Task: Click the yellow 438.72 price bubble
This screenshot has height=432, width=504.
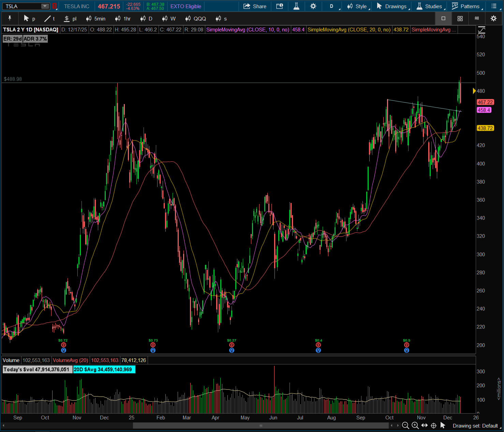Action: 485,128
